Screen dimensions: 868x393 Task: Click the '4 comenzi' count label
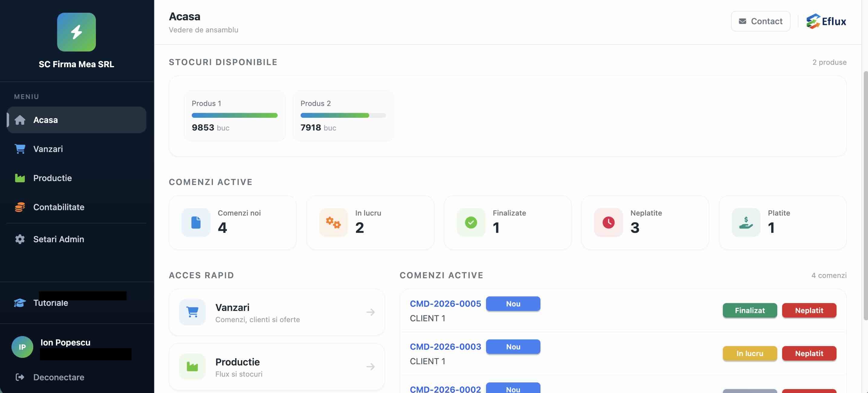point(829,275)
